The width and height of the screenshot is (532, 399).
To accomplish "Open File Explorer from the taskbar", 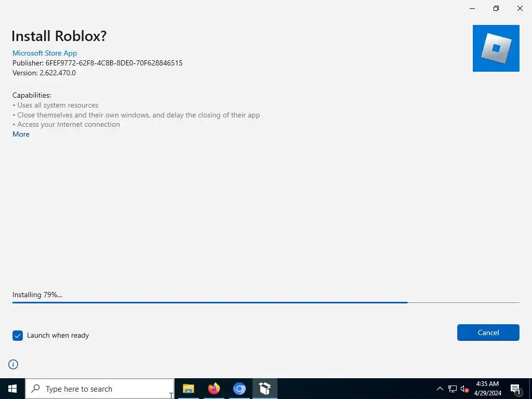I will click(x=188, y=389).
